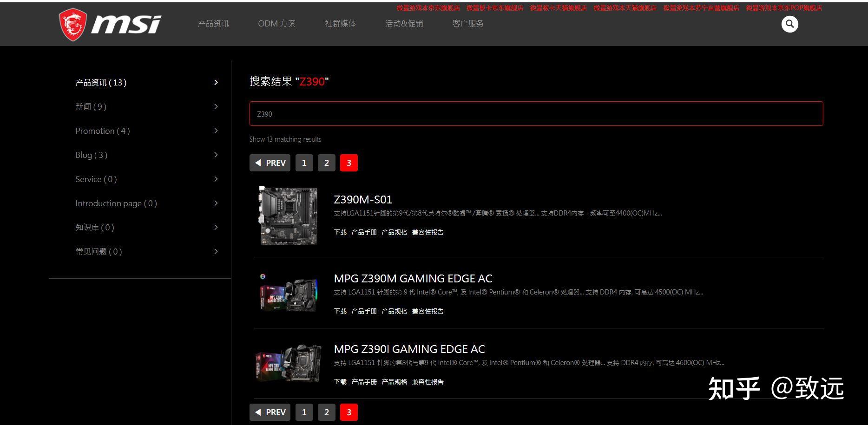Viewport: 868px width, 425px height.
Task: Open the ODM 方案 menu
Action: click(x=276, y=23)
